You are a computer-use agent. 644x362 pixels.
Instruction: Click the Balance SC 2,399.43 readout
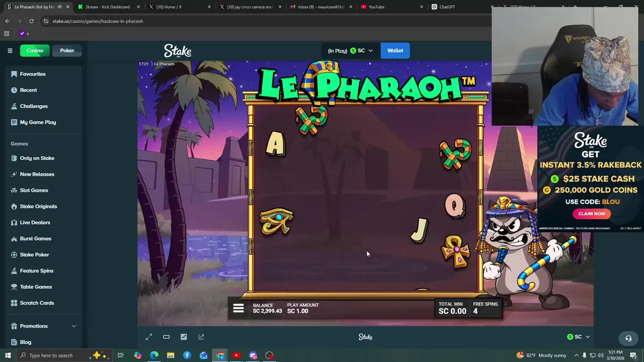click(267, 308)
